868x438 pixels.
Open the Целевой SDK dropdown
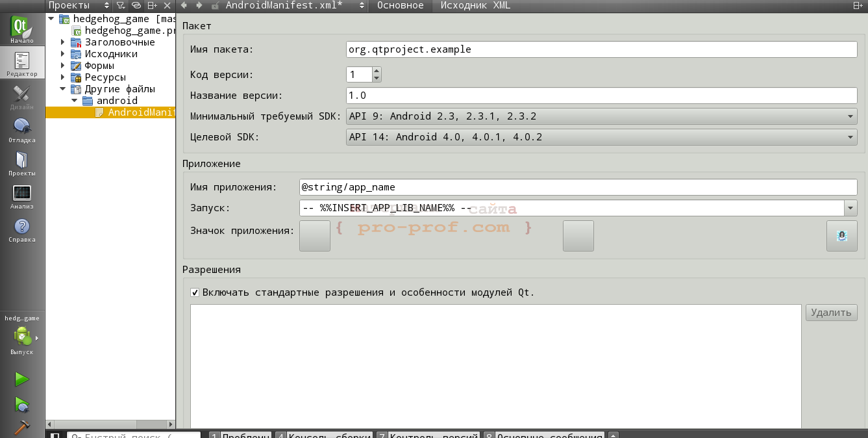coord(602,137)
